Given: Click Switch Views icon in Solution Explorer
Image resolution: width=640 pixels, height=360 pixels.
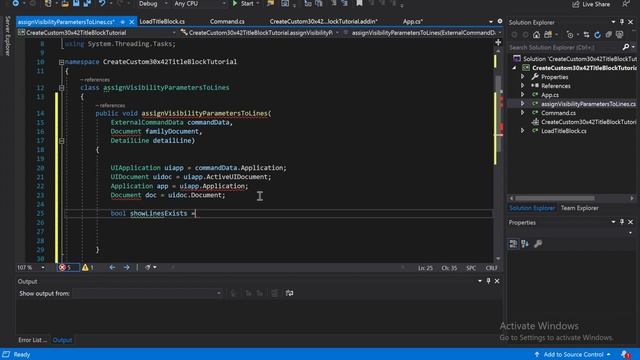Looking at the screenshot, I should tap(548, 35).
